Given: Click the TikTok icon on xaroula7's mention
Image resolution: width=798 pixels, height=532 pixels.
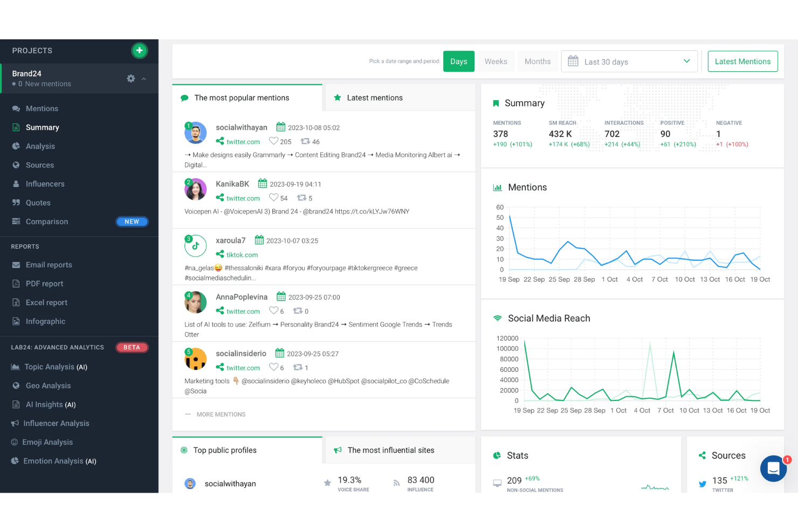Looking at the screenshot, I should [x=195, y=246].
